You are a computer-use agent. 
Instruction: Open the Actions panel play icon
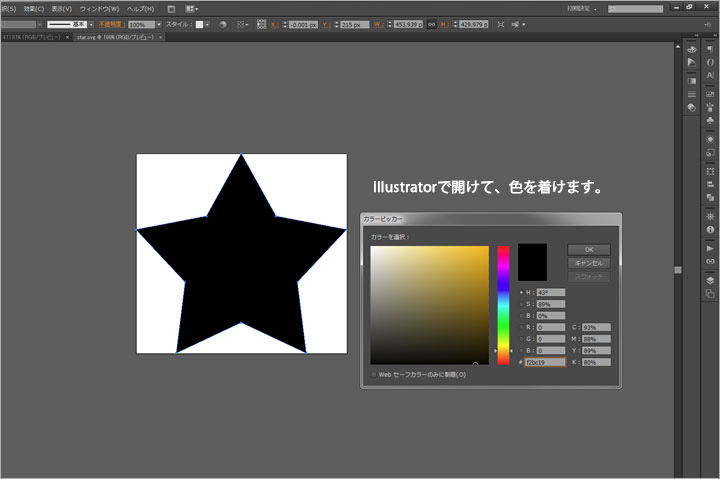tap(710, 248)
